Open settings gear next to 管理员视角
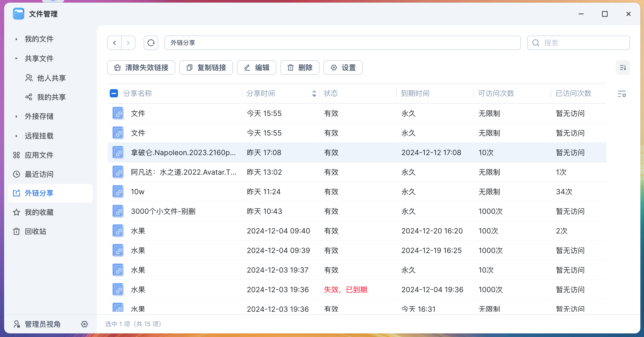644x337 pixels. (84, 324)
